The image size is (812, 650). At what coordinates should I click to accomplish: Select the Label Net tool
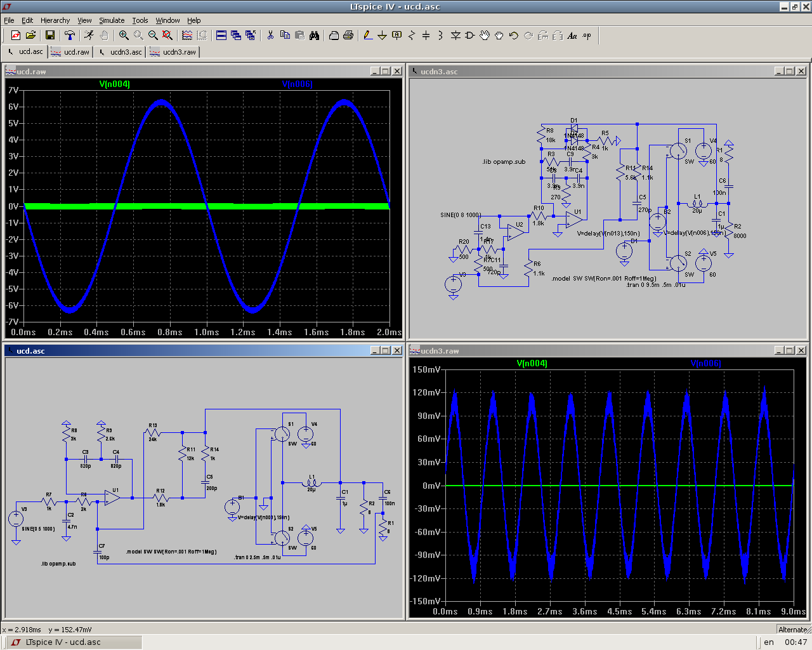[397, 36]
